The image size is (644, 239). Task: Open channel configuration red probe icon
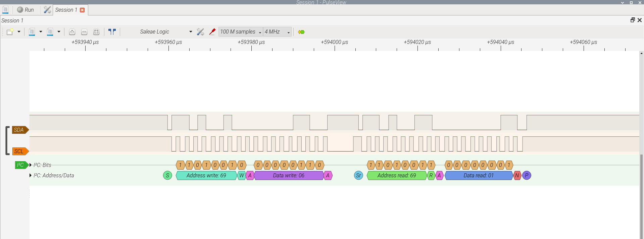pyautogui.click(x=212, y=32)
